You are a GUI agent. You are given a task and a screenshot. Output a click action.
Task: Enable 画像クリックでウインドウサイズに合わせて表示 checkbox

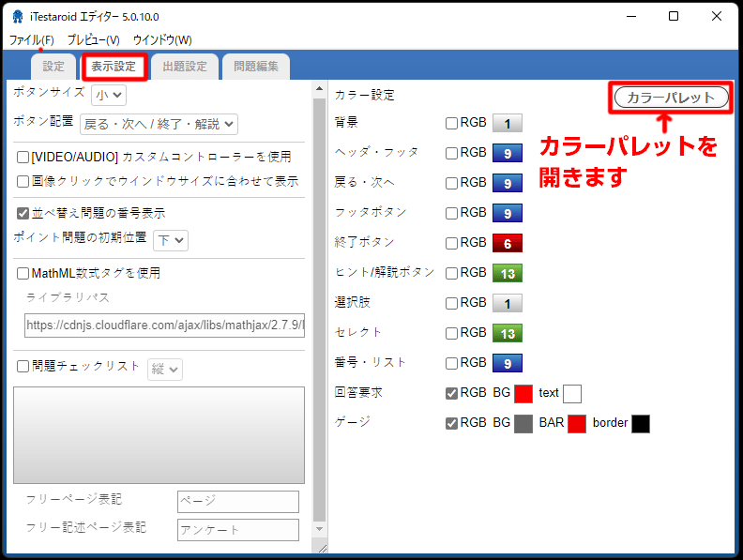[x=23, y=181]
